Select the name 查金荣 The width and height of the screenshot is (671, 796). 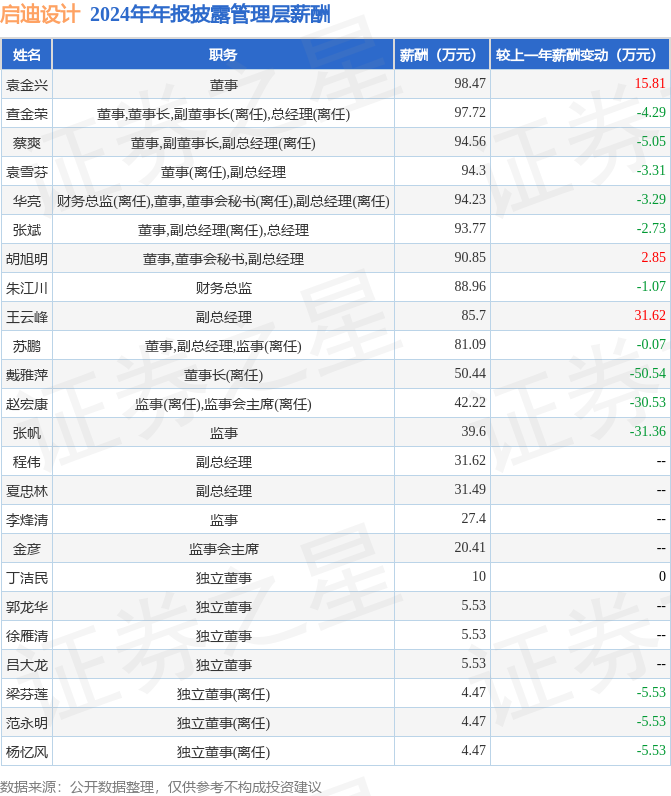[26, 114]
